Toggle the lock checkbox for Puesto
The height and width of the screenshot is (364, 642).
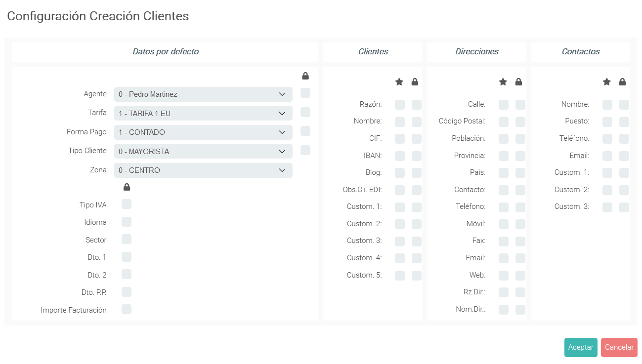pos(624,121)
